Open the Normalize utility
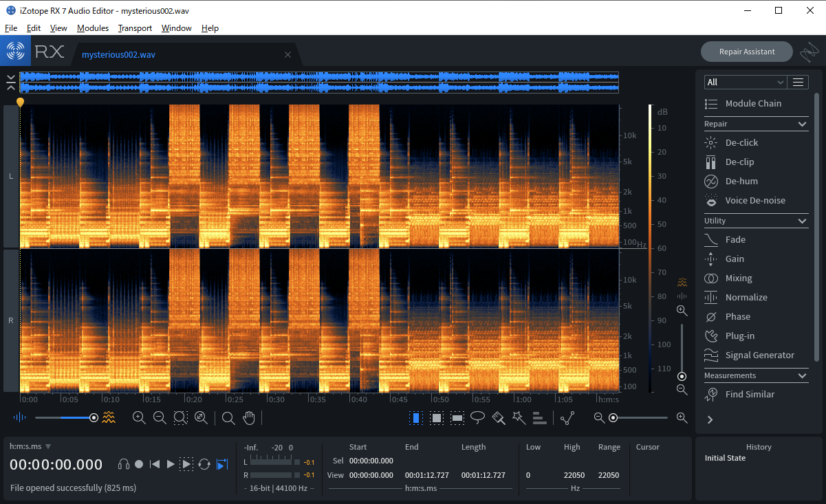The image size is (826, 504). [x=747, y=297]
